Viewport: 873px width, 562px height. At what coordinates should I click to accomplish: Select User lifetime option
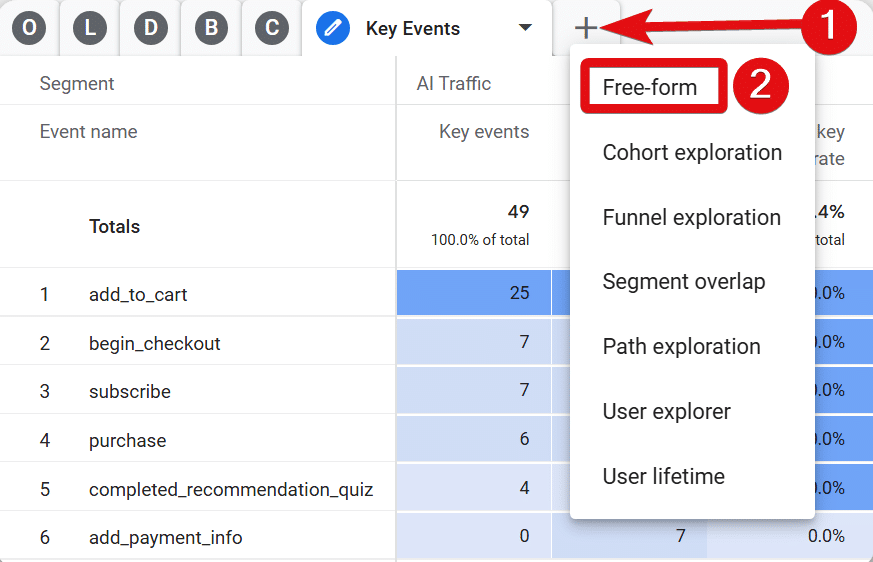pyautogui.click(x=664, y=476)
